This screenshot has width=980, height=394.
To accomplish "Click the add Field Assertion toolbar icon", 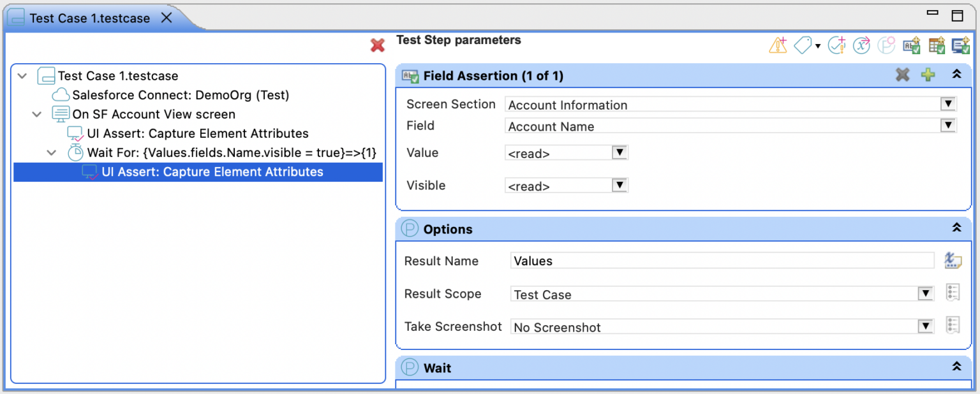I will coord(912,45).
